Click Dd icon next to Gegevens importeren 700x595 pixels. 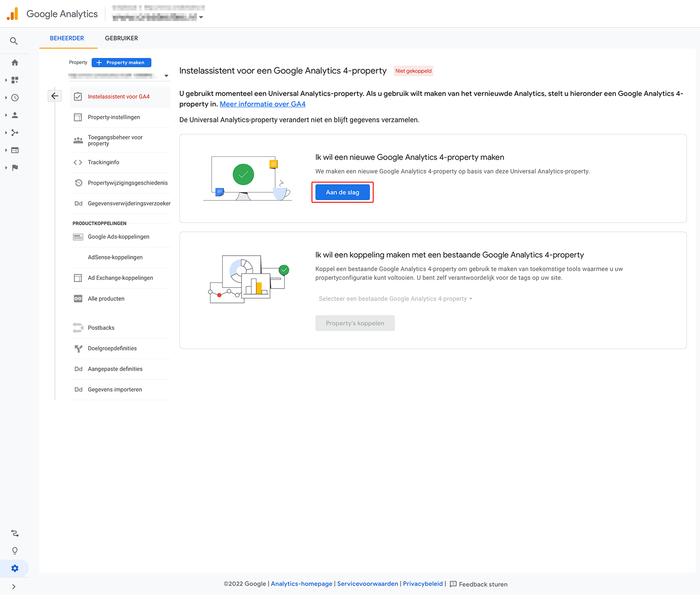tap(78, 390)
